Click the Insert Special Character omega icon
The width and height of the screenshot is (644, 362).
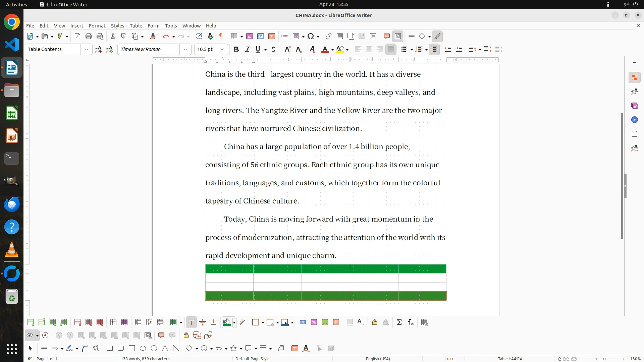click(311, 36)
